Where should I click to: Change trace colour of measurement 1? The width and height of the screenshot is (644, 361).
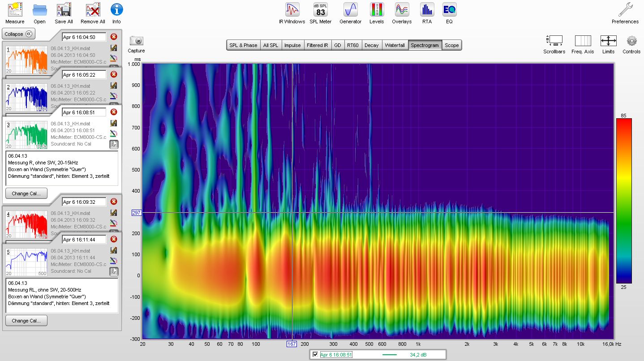pos(114,58)
